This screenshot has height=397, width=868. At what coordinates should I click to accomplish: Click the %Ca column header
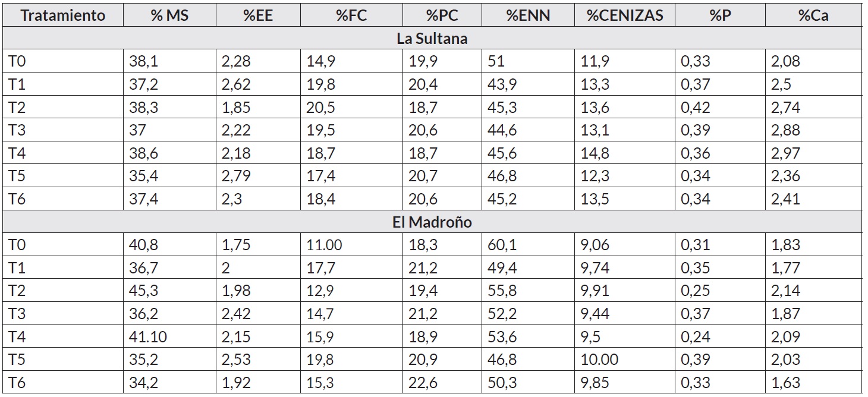tap(813, 15)
